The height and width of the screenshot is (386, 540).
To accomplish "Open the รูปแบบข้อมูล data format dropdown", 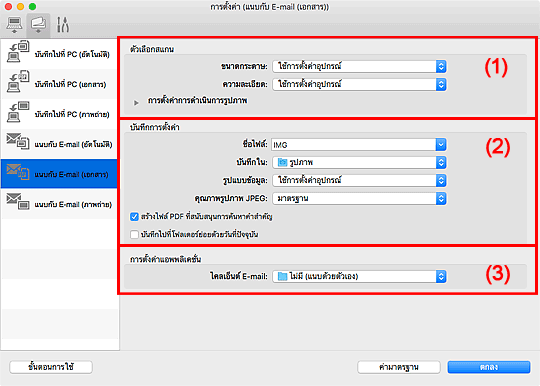I will pyautogui.click(x=359, y=180).
